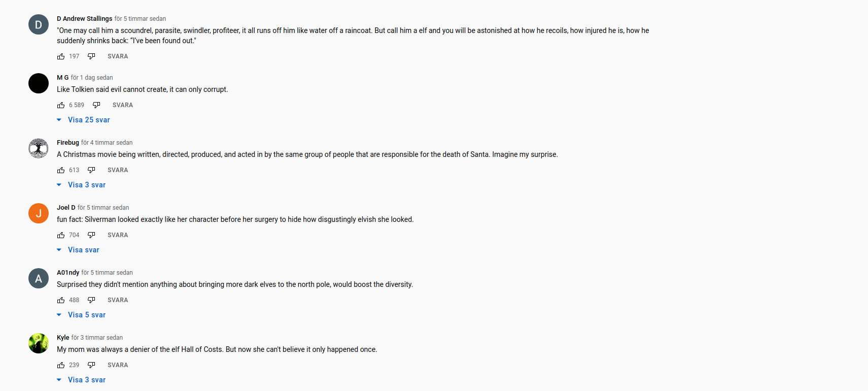Open Firebug's profile avatar
The image size is (868, 391).
tap(39, 148)
